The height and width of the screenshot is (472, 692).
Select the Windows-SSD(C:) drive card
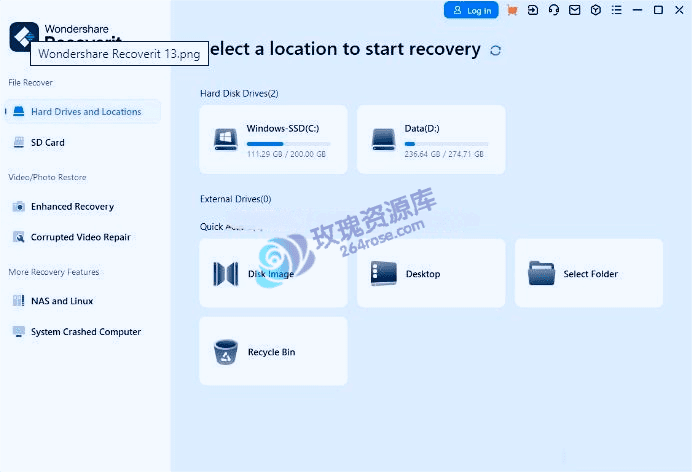[273, 139]
